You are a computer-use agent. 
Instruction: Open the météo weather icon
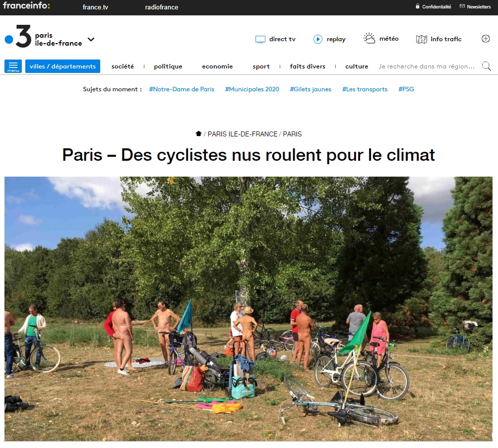point(369,38)
